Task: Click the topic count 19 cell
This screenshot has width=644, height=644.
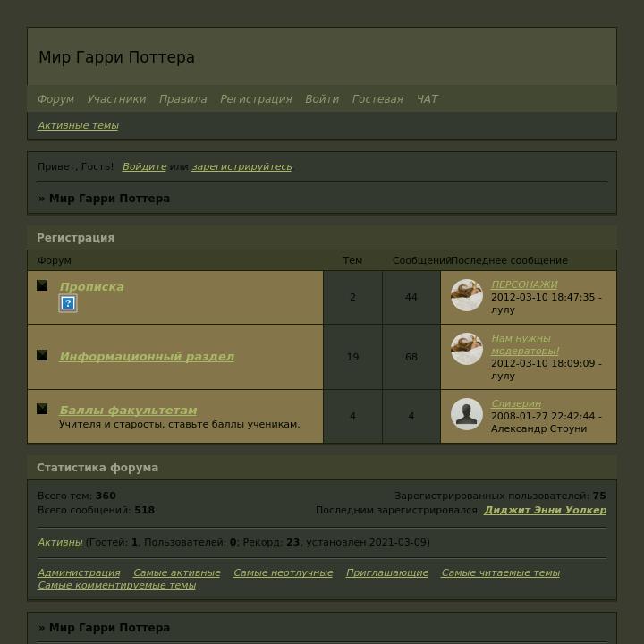Action: (x=352, y=357)
